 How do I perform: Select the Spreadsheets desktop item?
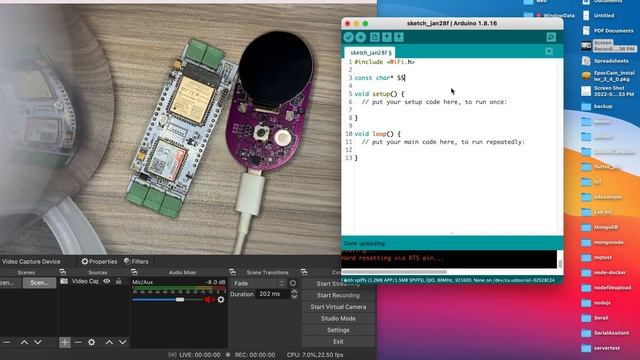(605, 61)
